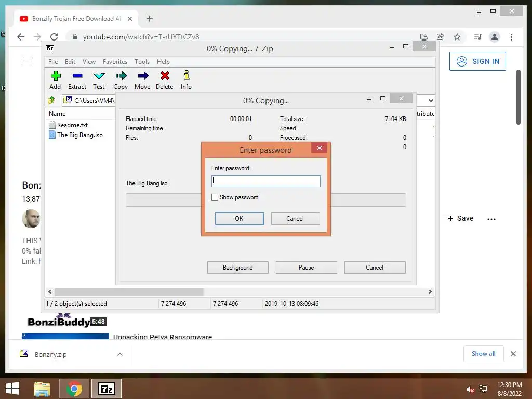Screen dimensions: 532x399
Task: Expand the Bonzify.zip download options chevron
Action: pyautogui.click(x=120, y=354)
